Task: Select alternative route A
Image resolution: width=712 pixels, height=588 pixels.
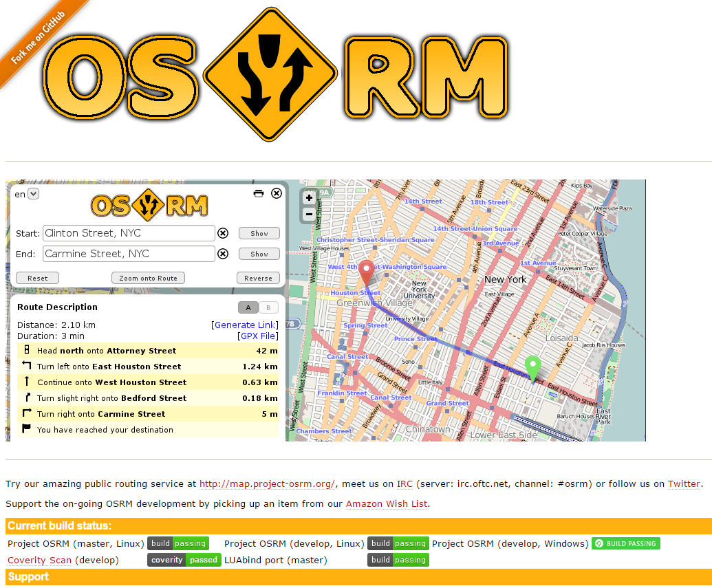Action: (248, 307)
